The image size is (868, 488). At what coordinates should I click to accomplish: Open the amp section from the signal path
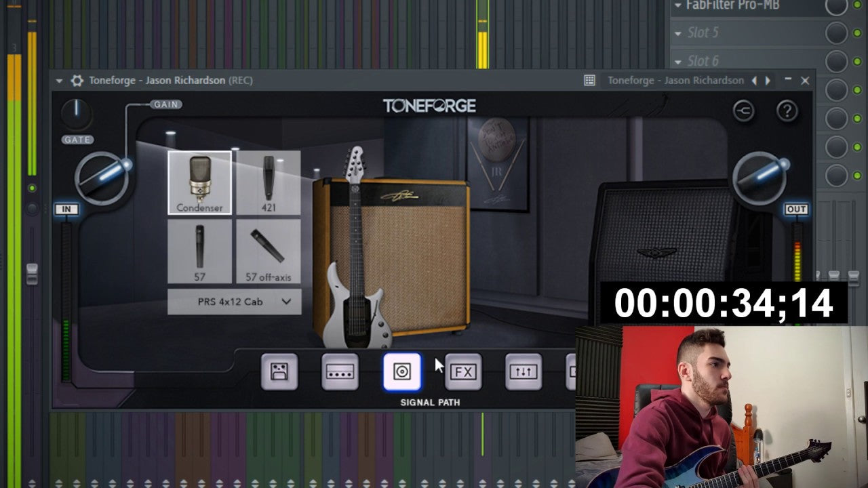(340, 372)
